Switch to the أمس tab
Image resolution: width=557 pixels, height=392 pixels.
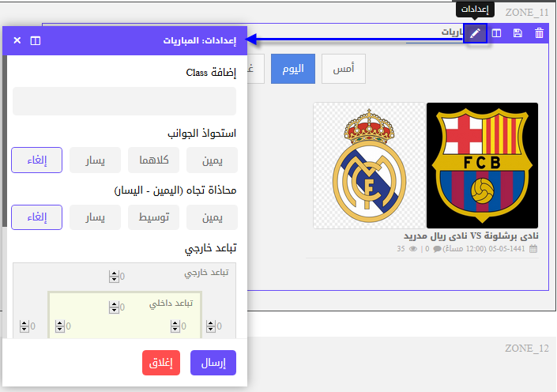coord(344,69)
